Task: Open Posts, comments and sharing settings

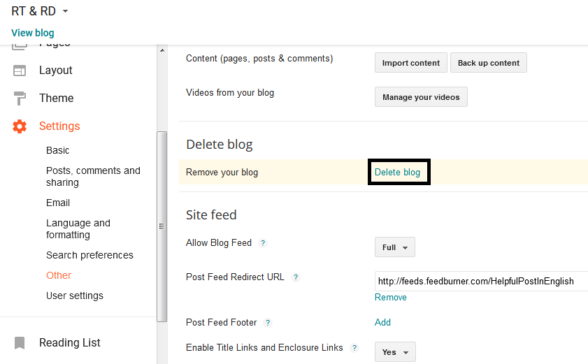Action: [x=93, y=177]
